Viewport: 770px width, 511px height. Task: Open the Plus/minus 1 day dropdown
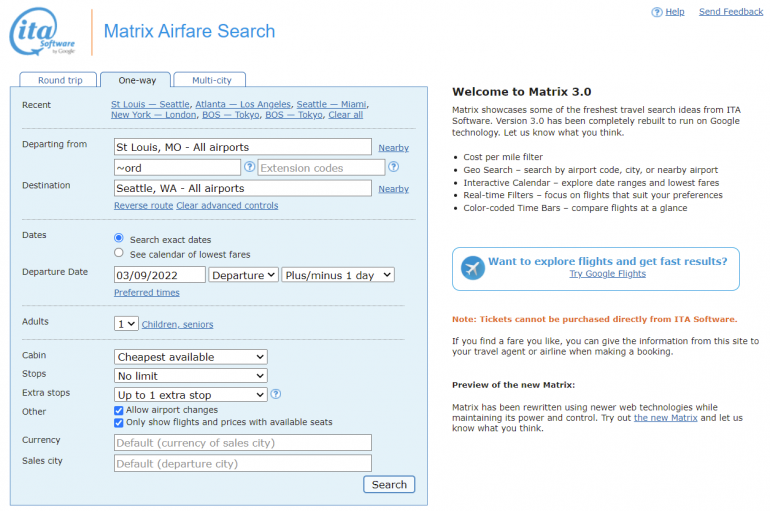pyautogui.click(x=337, y=275)
